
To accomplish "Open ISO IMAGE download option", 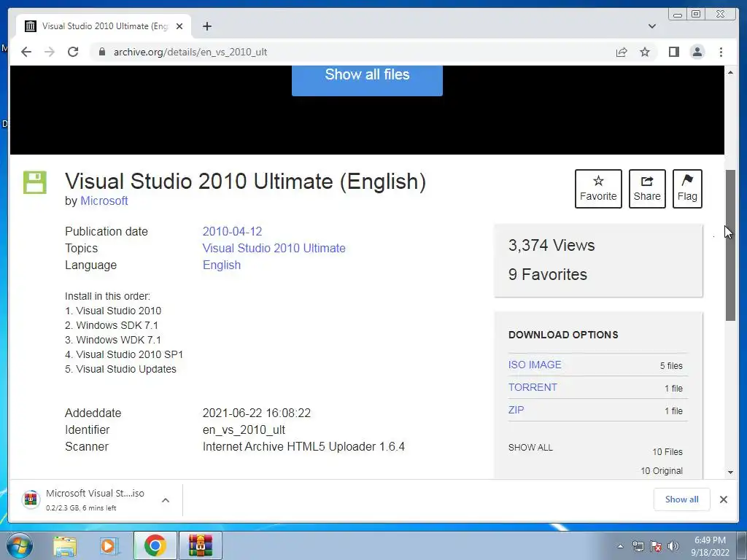I will tap(535, 365).
